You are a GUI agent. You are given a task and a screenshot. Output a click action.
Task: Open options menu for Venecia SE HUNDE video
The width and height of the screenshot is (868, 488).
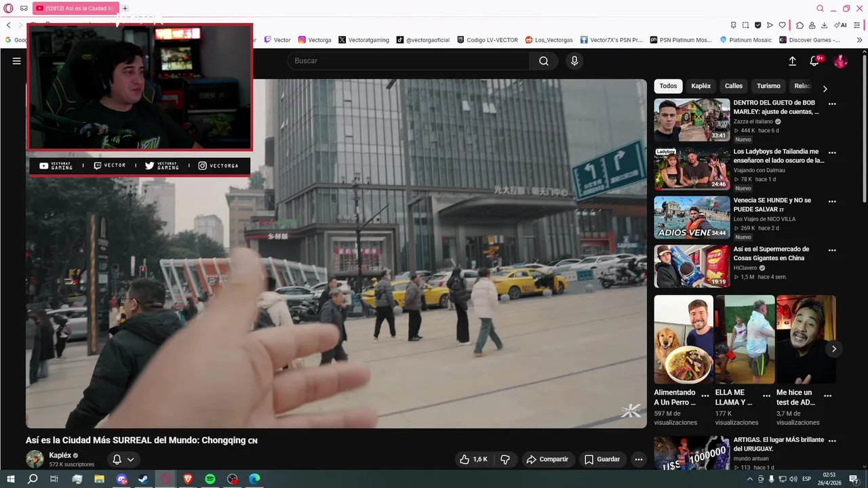832,202
